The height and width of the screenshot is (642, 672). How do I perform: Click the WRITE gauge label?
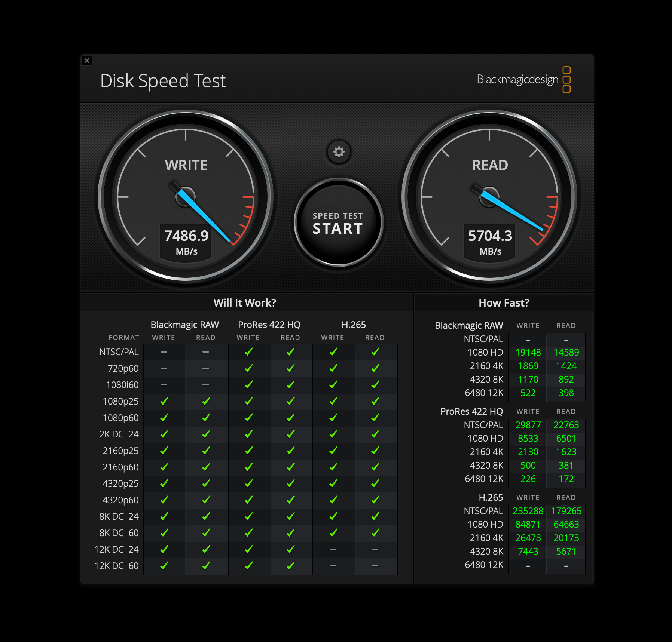click(x=186, y=165)
